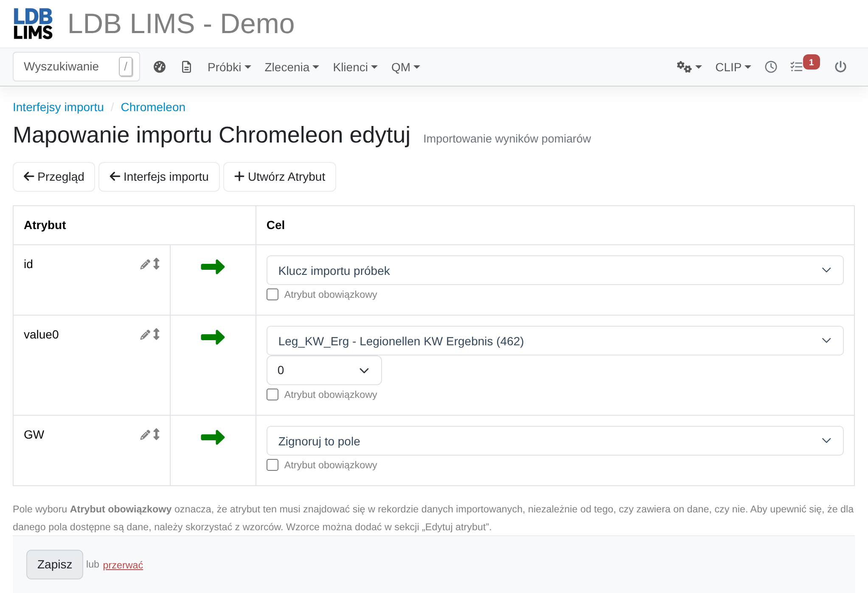Reorder the value0 attribute arrows icon

click(x=157, y=334)
